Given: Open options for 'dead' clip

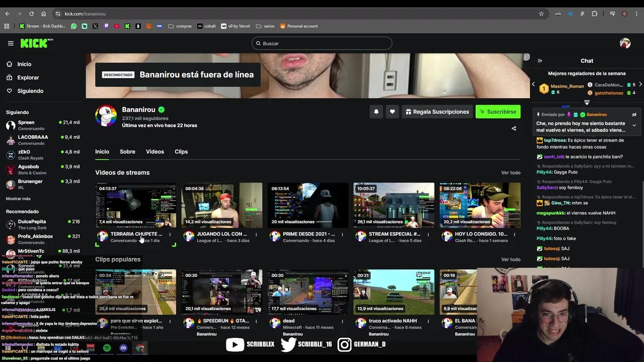Looking at the screenshot, I should click(342, 321).
